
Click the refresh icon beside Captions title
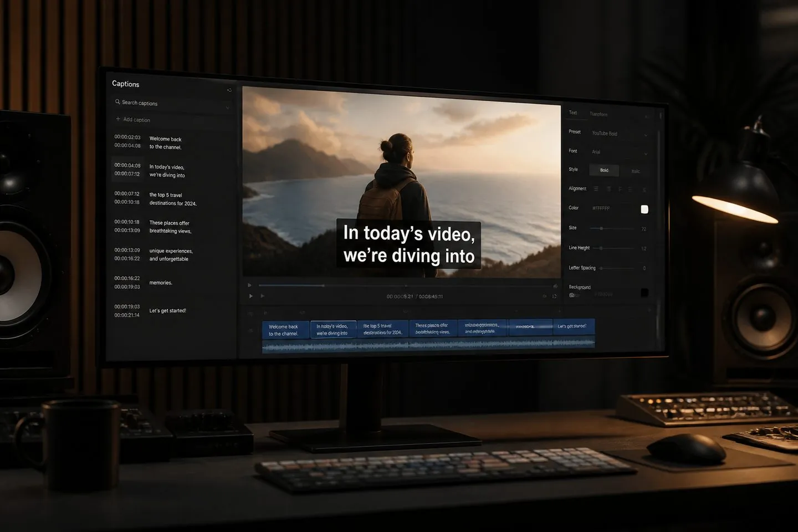[x=229, y=90]
